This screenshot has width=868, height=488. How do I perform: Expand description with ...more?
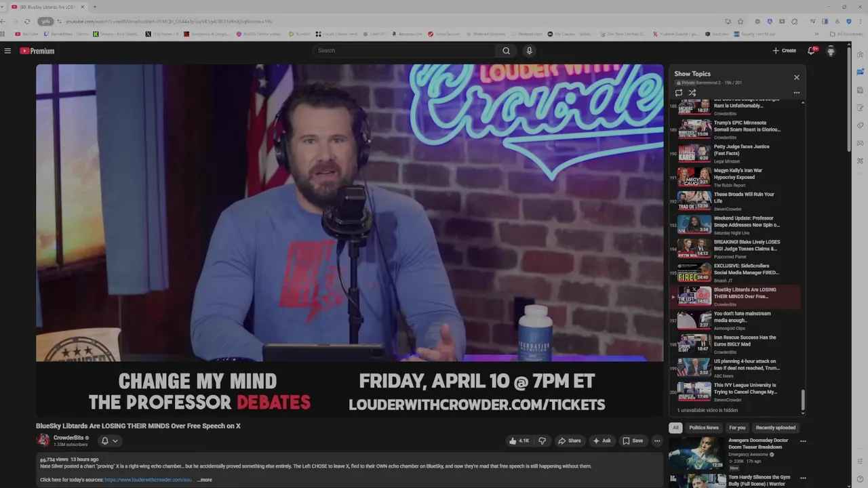[x=204, y=480]
